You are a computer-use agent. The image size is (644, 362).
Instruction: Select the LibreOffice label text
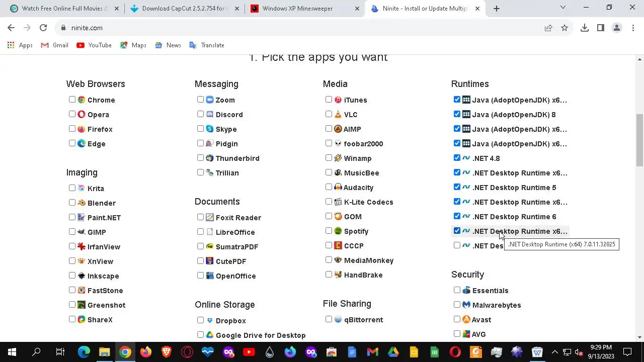(235, 232)
